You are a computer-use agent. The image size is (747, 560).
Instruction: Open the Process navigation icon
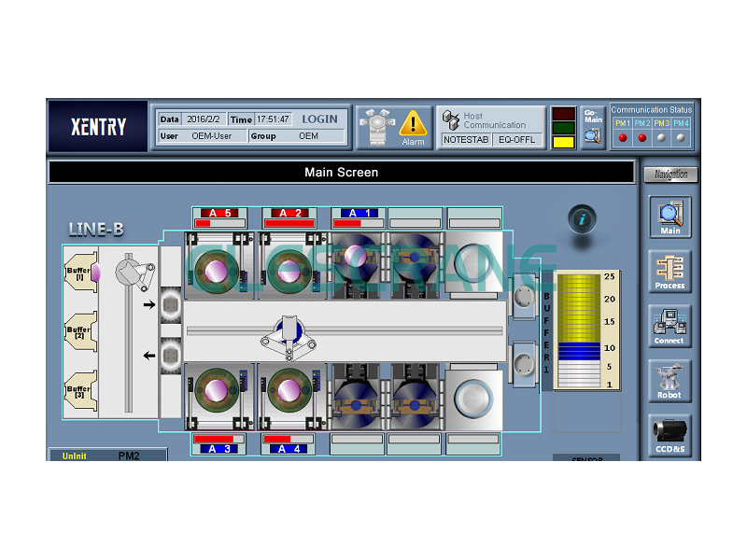pos(669,272)
